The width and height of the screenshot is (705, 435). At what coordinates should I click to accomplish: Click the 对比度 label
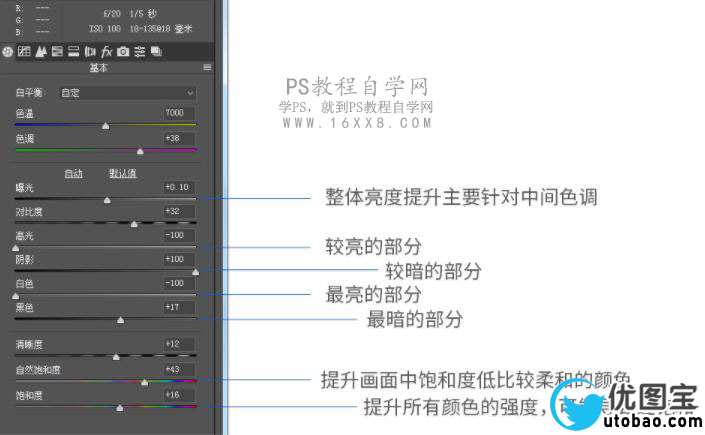(29, 211)
